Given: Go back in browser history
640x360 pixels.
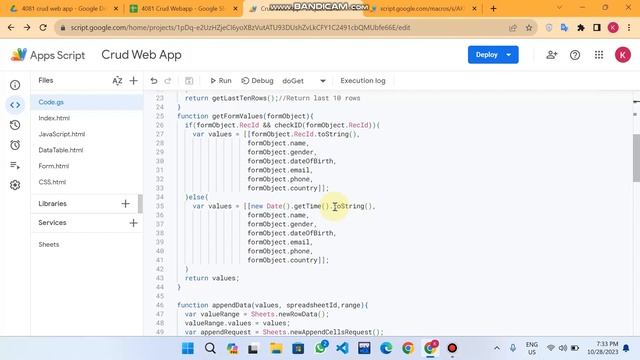Looking at the screenshot, I should (11, 28).
